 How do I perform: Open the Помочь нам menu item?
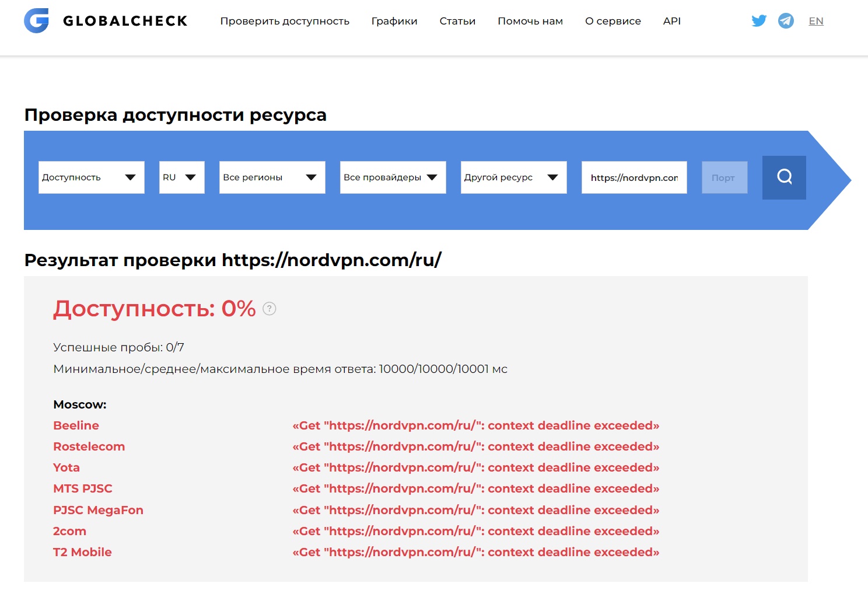coord(530,21)
